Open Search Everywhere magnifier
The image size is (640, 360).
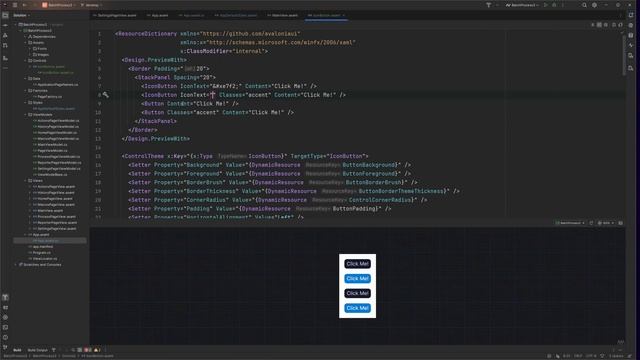tap(584, 5)
